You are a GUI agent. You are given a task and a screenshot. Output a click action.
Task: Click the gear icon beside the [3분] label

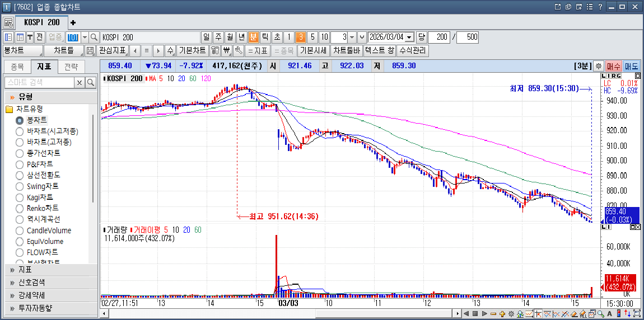pyautogui.click(x=599, y=66)
